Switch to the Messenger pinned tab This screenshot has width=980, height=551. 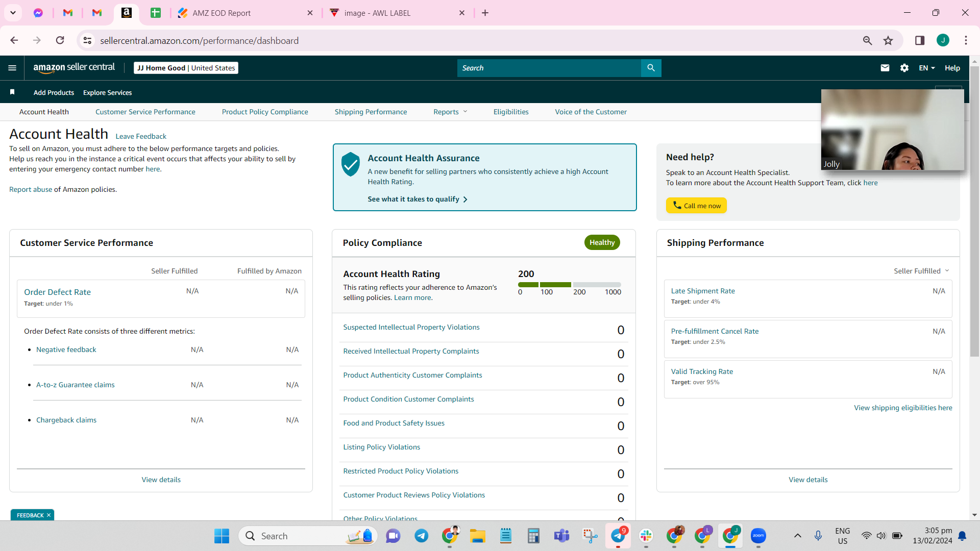38,13
